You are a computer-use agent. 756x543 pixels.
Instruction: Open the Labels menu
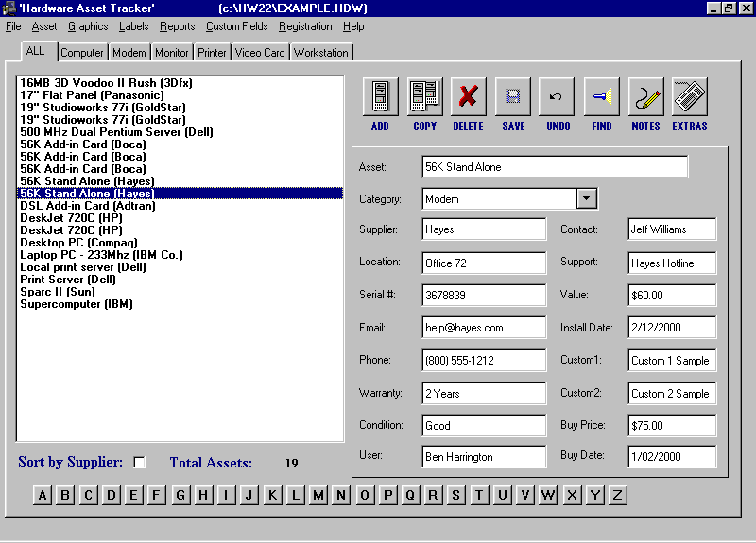coord(133,26)
